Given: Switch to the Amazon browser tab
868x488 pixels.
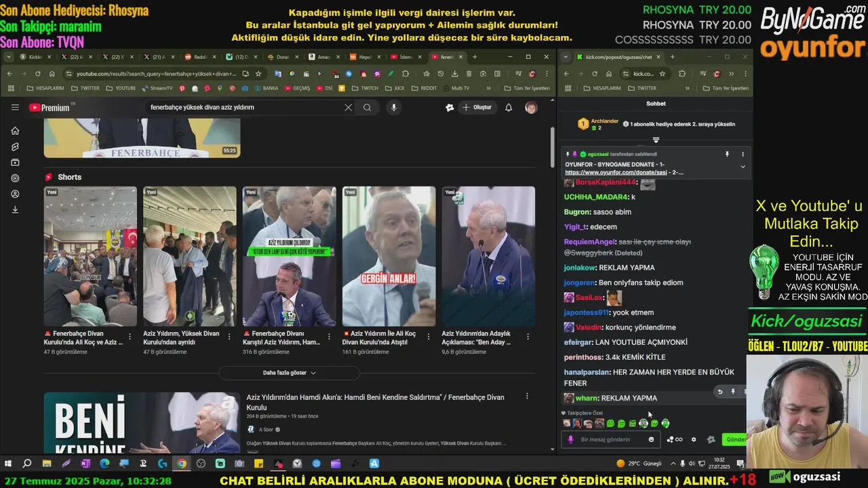Looking at the screenshot, I should tap(325, 57).
